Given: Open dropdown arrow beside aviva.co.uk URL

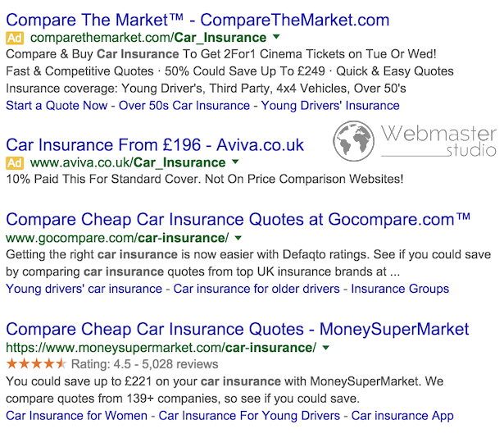Looking at the screenshot, I should pos(235,162).
